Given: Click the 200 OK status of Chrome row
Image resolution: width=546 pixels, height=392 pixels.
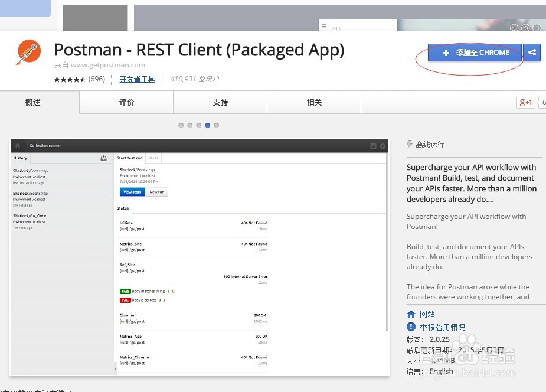Looking at the screenshot, I should (x=260, y=315).
